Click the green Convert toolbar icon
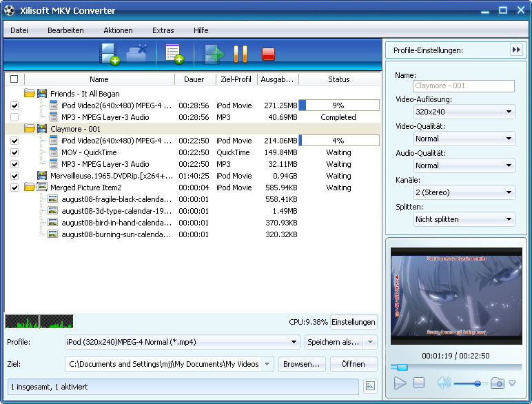The width and height of the screenshot is (532, 404). pyautogui.click(x=214, y=54)
